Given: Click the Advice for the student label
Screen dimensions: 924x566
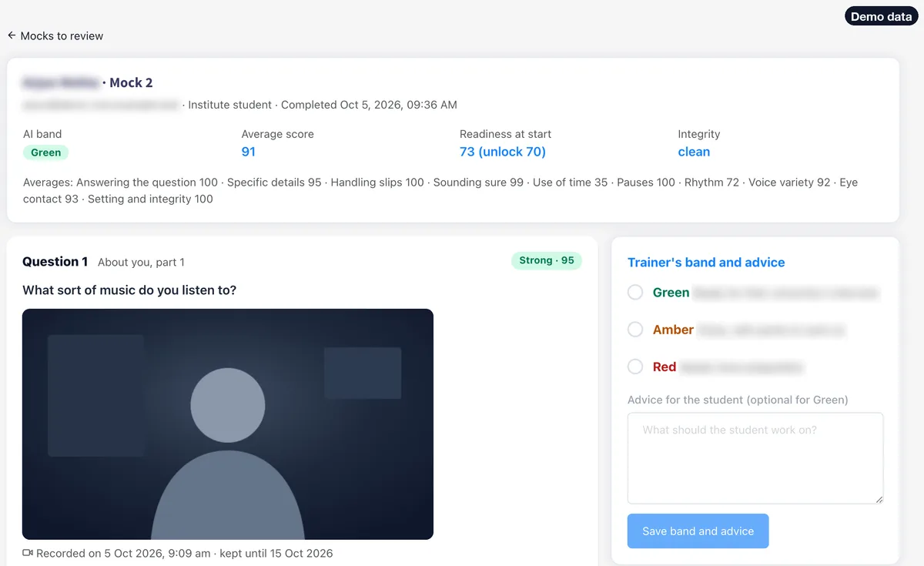Looking at the screenshot, I should (738, 400).
